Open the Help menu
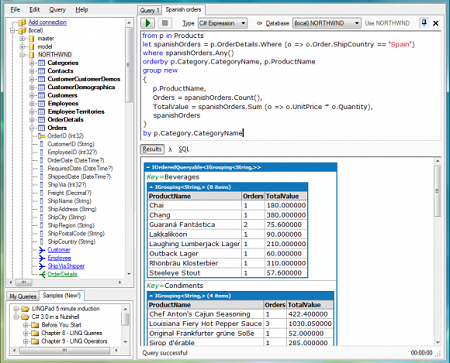The height and width of the screenshot is (363, 450). coord(81,10)
